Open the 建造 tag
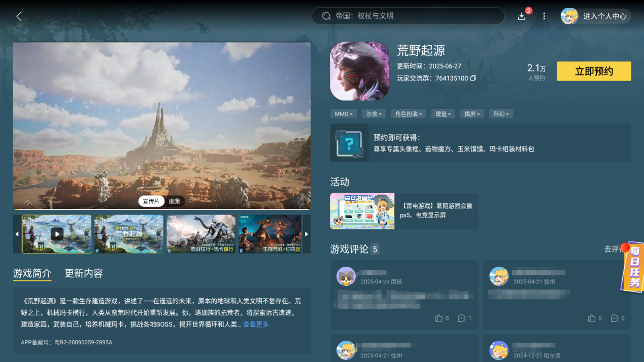 tap(443, 114)
